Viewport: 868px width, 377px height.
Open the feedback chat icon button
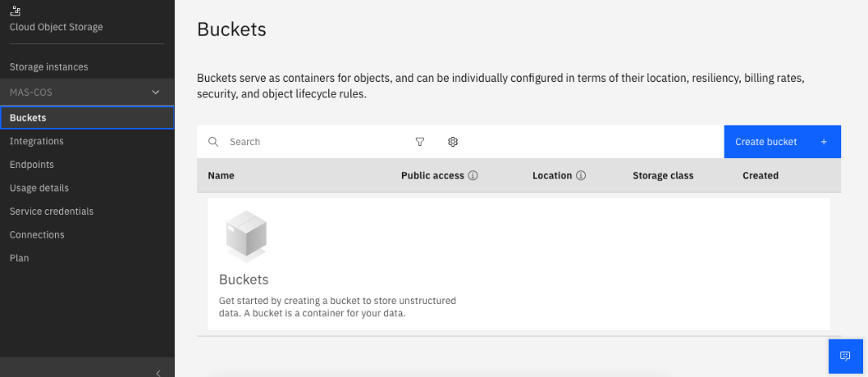845,356
